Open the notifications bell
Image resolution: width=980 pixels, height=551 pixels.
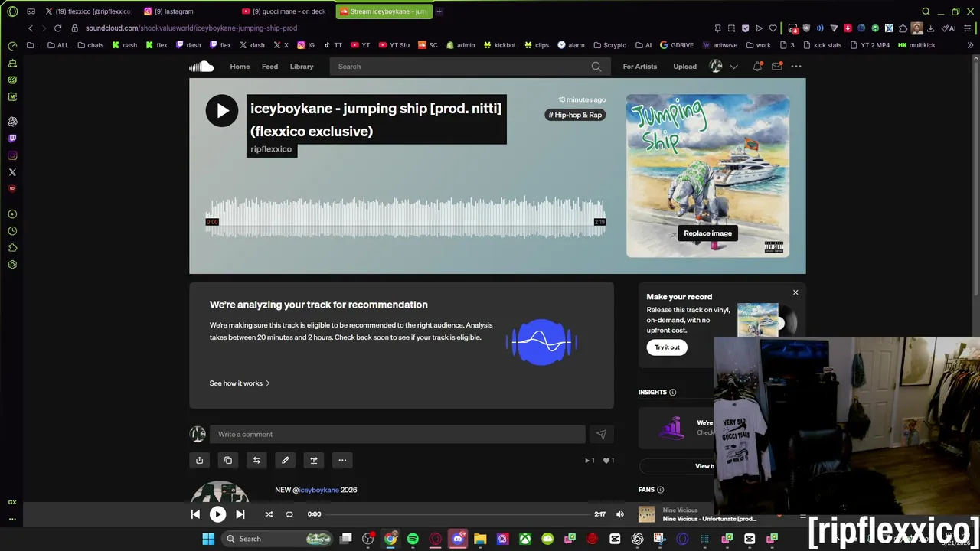click(757, 67)
